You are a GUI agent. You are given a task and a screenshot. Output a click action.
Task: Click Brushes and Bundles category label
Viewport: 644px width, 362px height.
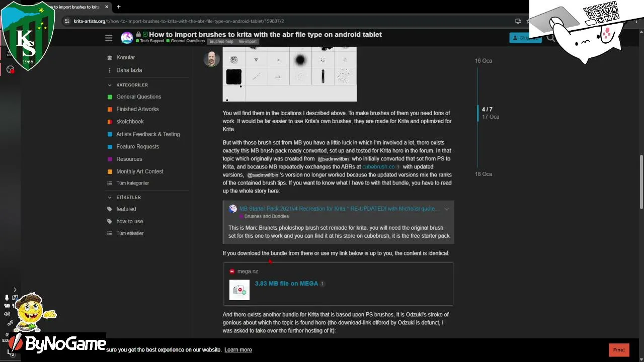pos(264,217)
